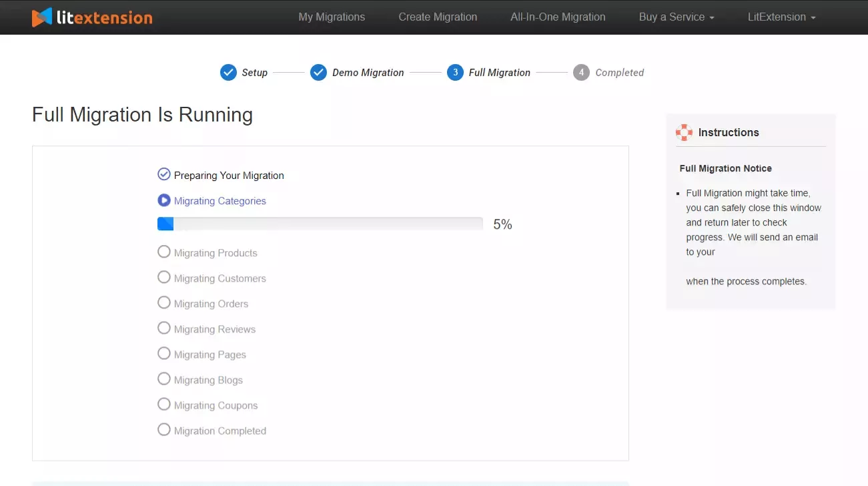Select the Full Migration step number icon
868x486 pixels.
[x=454, y=72]
